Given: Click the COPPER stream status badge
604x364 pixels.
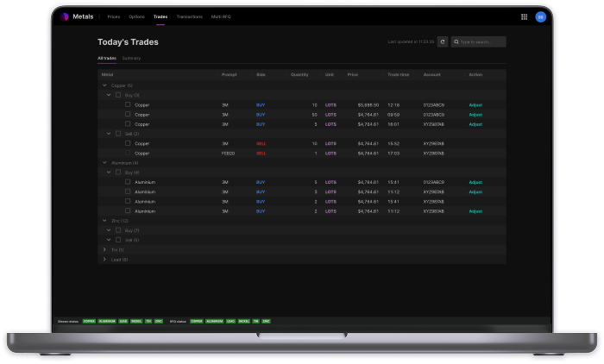Looking at the screenshot, I should (89, 319).
